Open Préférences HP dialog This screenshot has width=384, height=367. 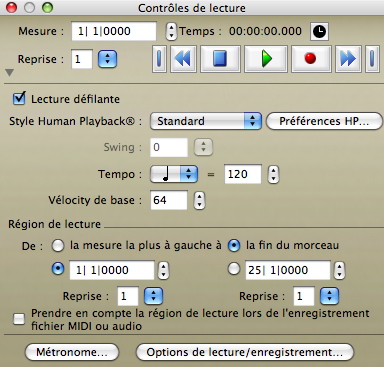[324, 121]
